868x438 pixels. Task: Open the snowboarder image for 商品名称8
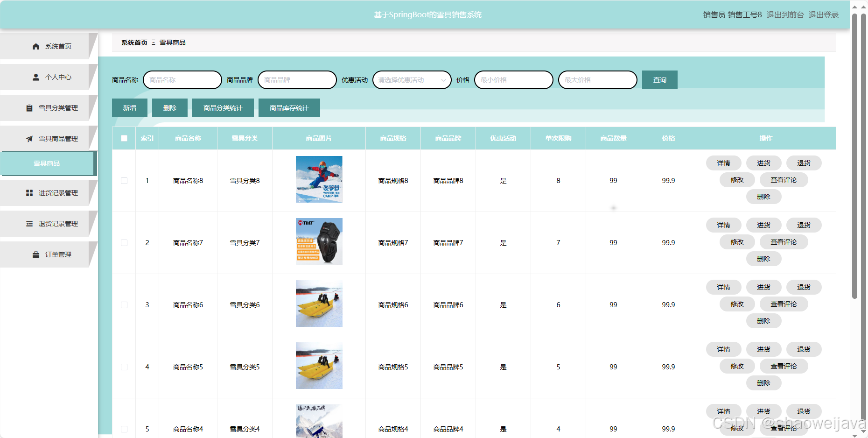point(319,179)
